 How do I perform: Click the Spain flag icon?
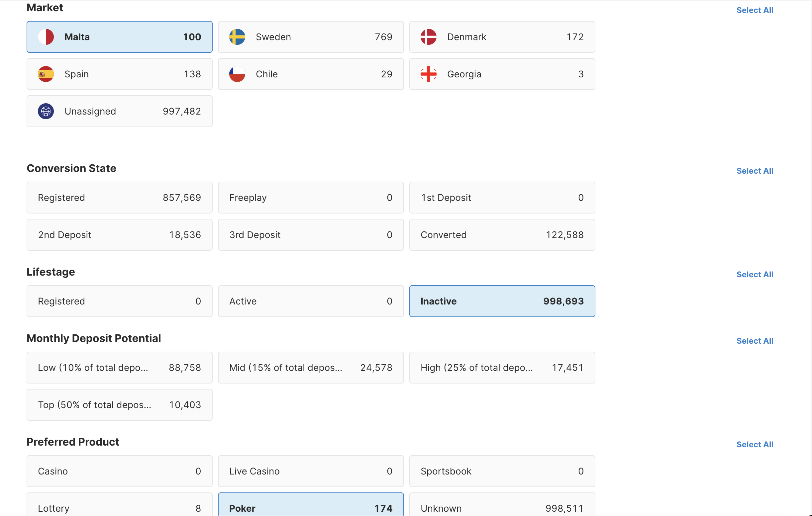[x=46, y=74]
